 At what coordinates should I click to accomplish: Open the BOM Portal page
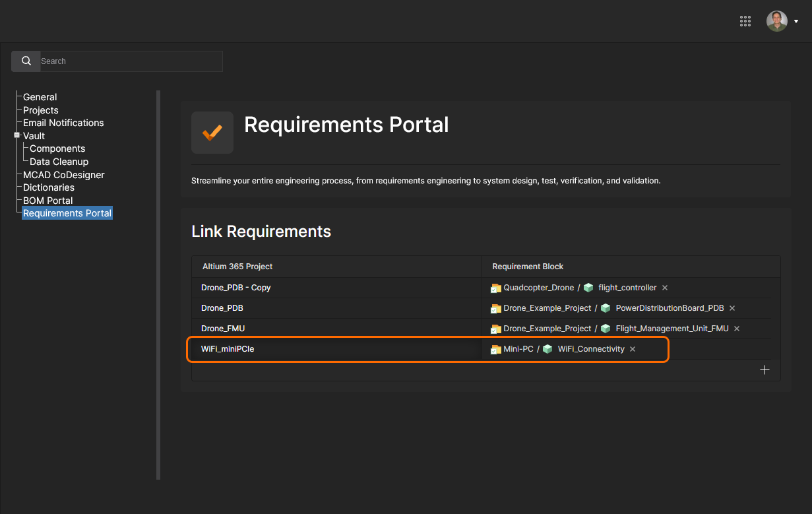pos(47,201)
